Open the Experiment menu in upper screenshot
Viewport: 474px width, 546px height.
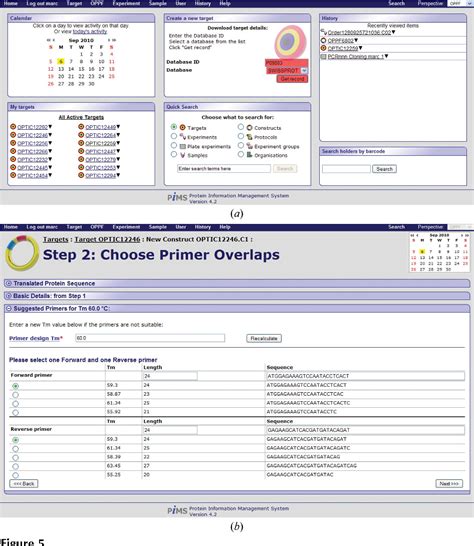click(126, 3)
